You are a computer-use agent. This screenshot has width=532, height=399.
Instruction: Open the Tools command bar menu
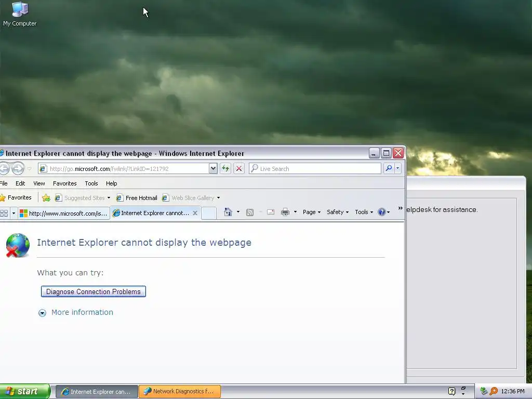pyautogui.click(x=364, y=212)
